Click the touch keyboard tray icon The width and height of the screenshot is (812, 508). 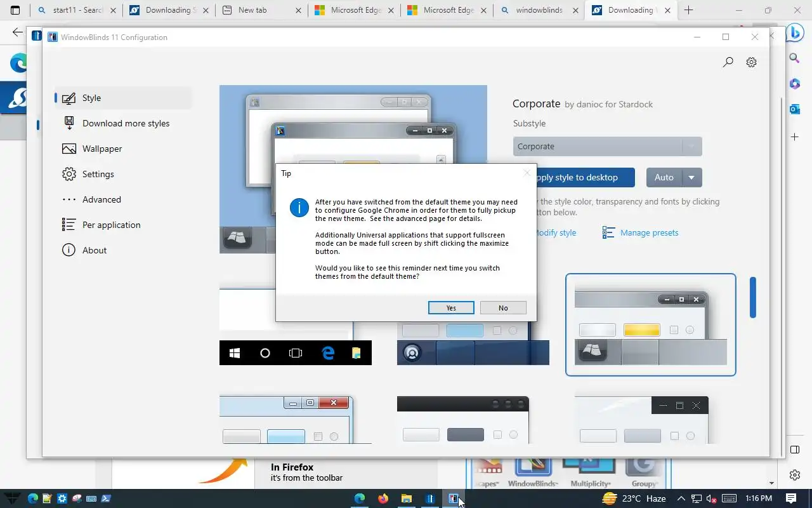pos(729,498)
